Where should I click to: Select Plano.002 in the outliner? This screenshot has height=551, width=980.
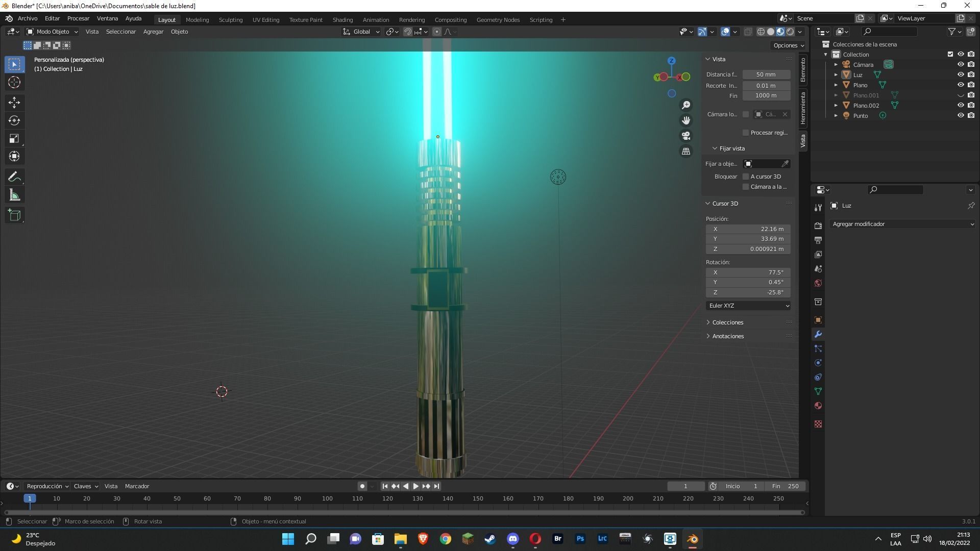point(866,106)
